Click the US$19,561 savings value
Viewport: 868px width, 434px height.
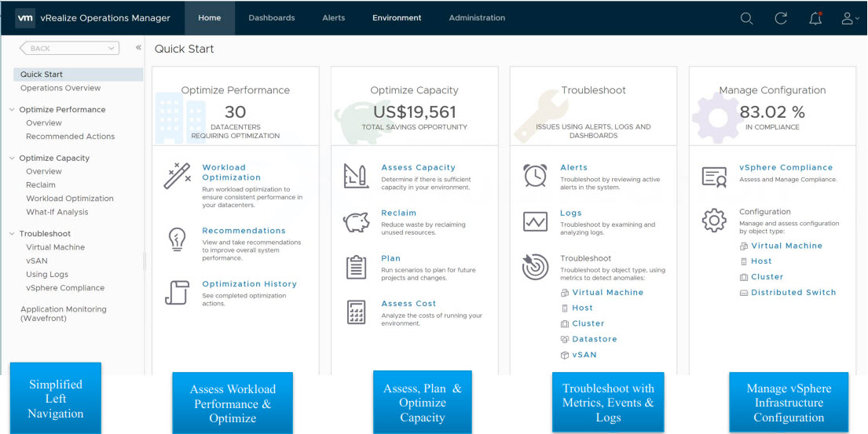click(415, 112)
